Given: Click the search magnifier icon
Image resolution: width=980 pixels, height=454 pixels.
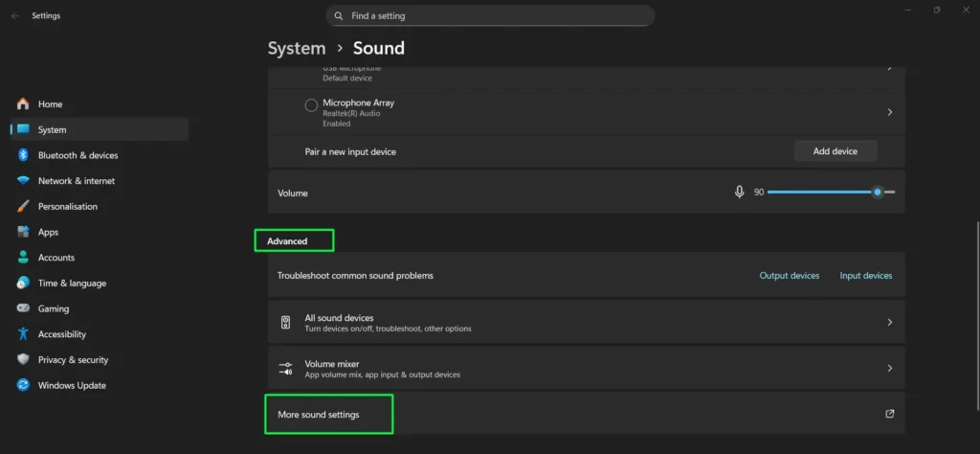Looking at the screenshot, I should coord(339,15).
